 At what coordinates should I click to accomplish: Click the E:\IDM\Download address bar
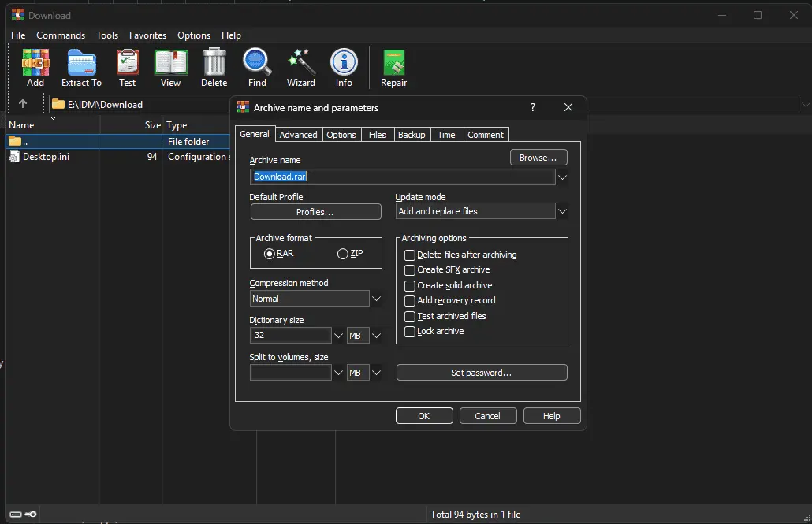click(425, 104)
